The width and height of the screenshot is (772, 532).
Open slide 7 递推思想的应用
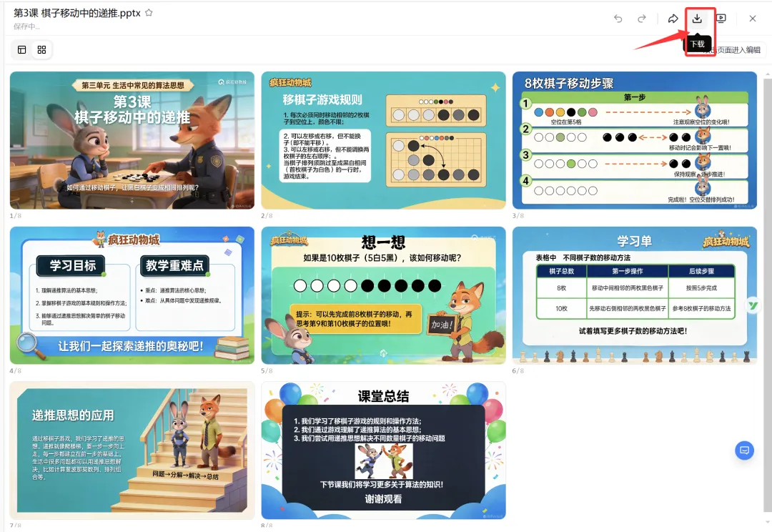(132, 450)
